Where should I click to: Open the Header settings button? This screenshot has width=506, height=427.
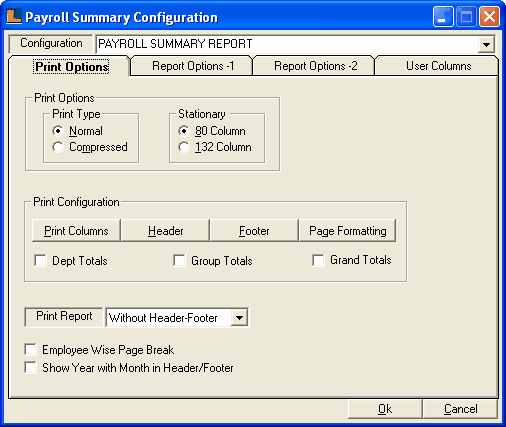pos(165,231)
